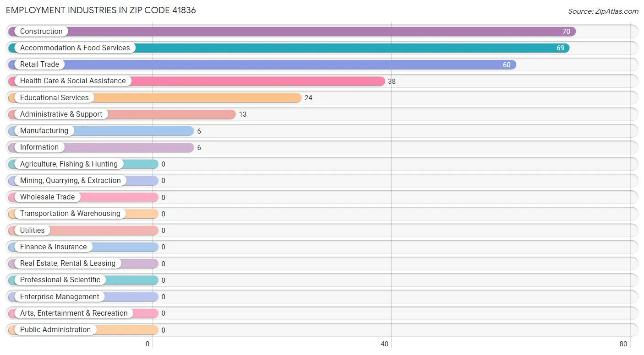Click the Health Care value 38
The height and width of the screenshot is (355, 644).
coord(392,81)
